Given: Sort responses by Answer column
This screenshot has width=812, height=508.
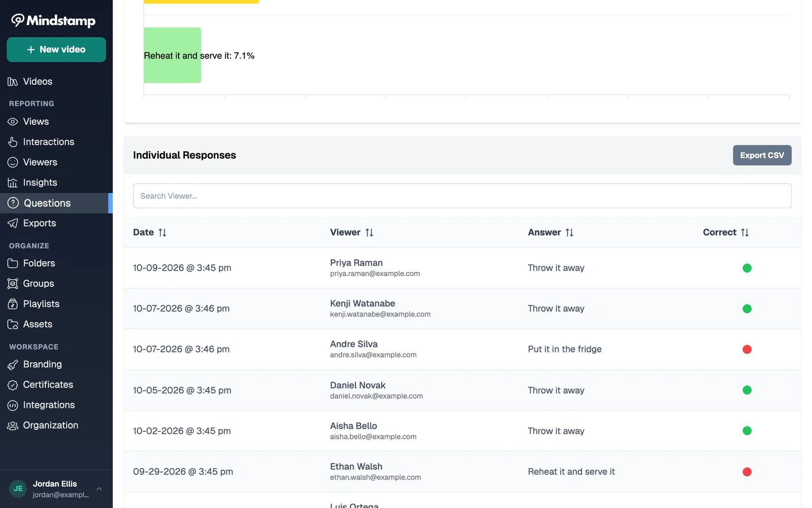Looking at the screenshot, I should click(x=569, y=233).
